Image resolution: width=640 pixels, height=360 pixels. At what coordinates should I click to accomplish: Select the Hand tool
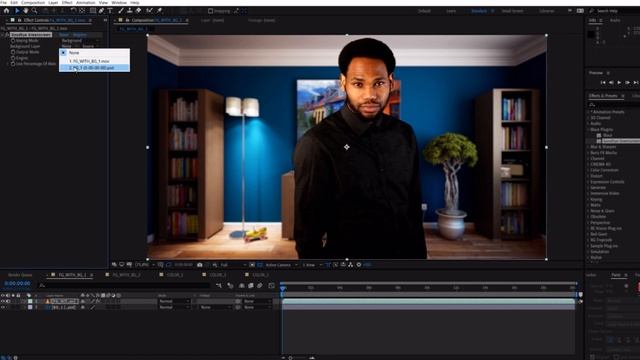point(26,11)
